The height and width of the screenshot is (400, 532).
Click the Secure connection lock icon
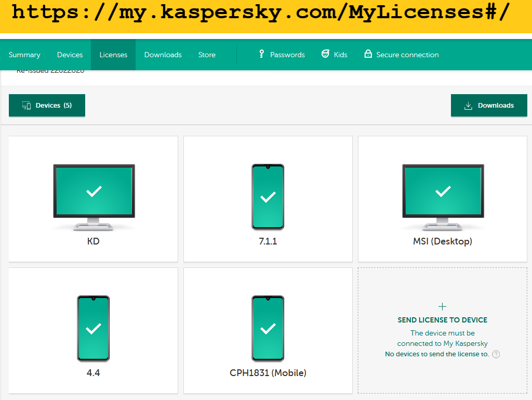click(368, 54)
